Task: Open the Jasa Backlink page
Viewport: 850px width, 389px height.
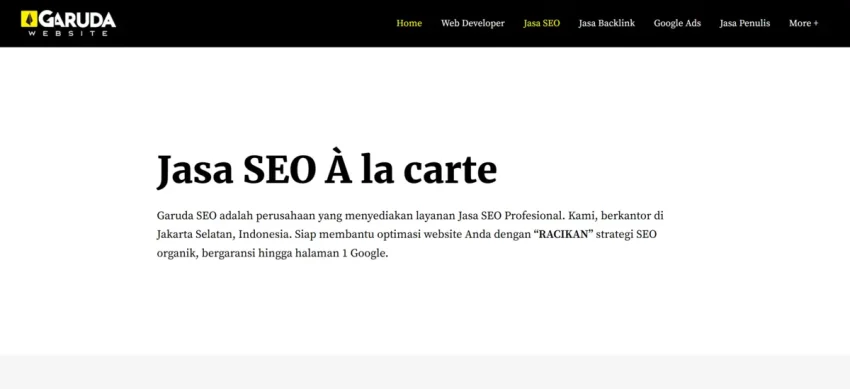Action: [607, 23]
